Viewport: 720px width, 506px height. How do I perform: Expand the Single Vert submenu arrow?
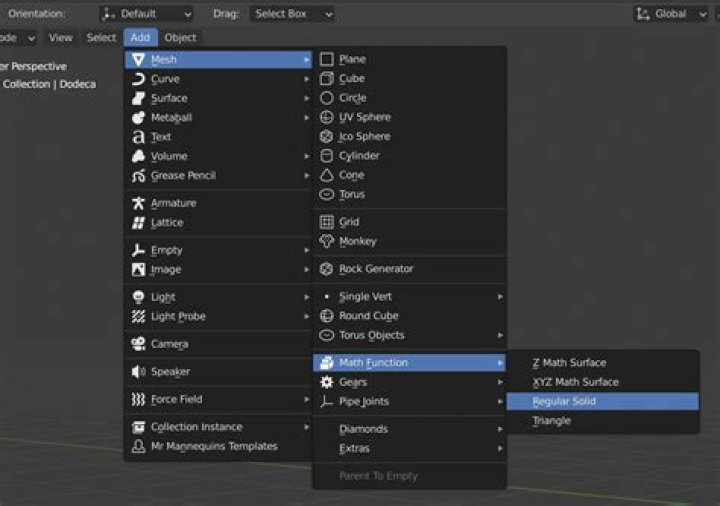pyautogui.click(x=500, y=297)
